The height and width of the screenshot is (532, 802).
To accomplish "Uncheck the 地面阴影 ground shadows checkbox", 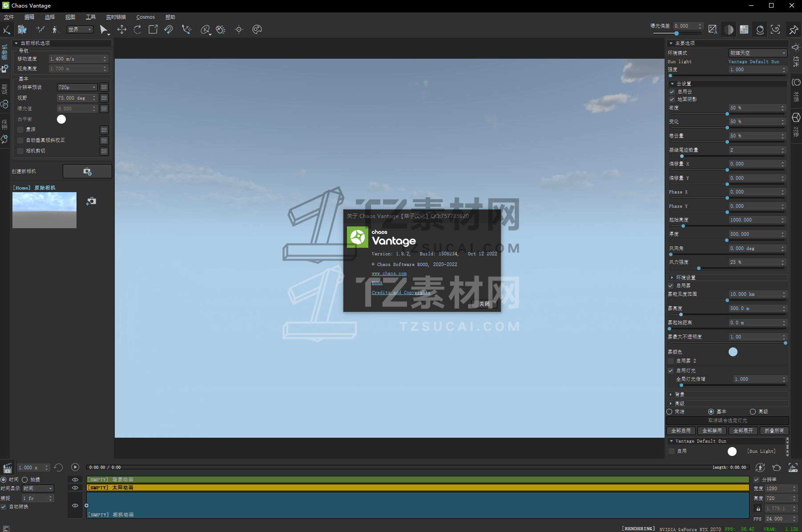I will point(672,99).
